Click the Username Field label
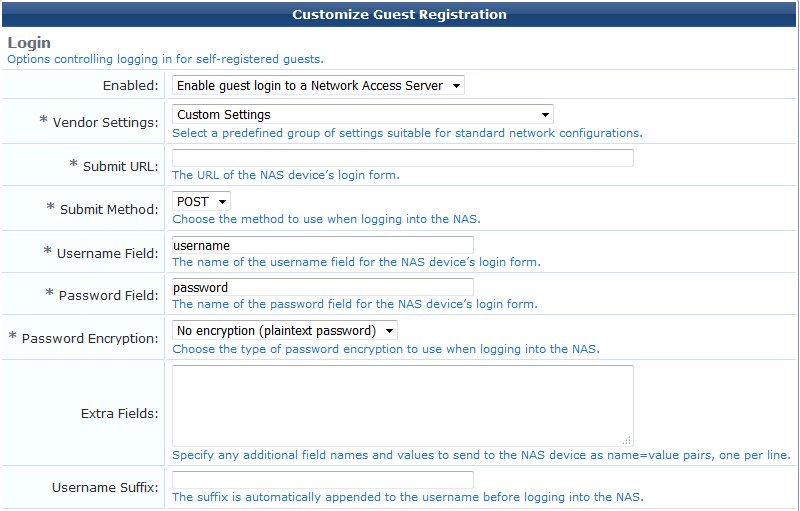800x511 pixels. coord(107,254)
